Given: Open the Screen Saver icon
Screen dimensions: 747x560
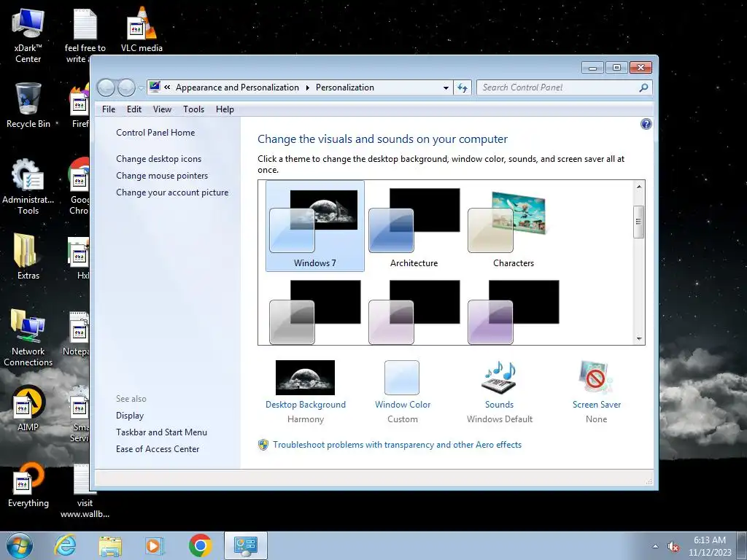Looking at the screenshot, I should 596,378.
